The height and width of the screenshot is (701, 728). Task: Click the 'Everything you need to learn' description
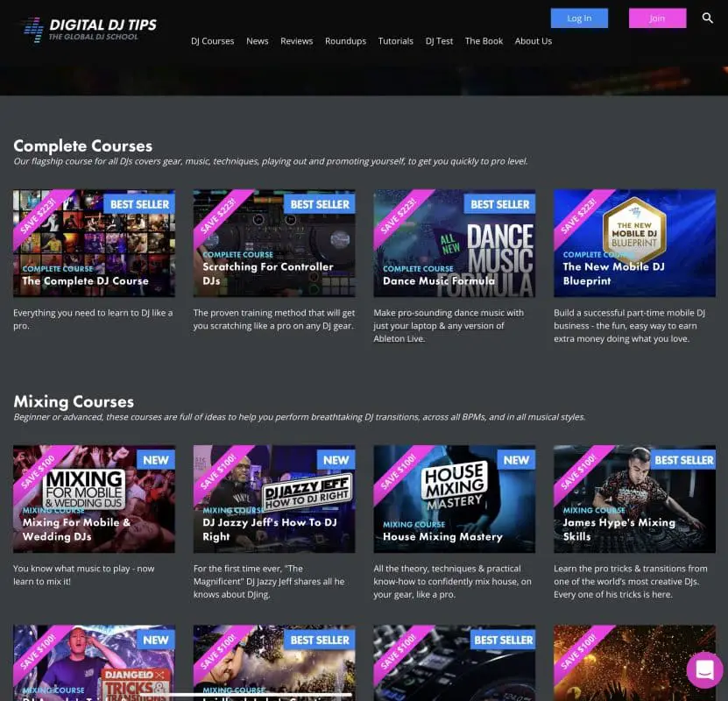tap(93, 319)
